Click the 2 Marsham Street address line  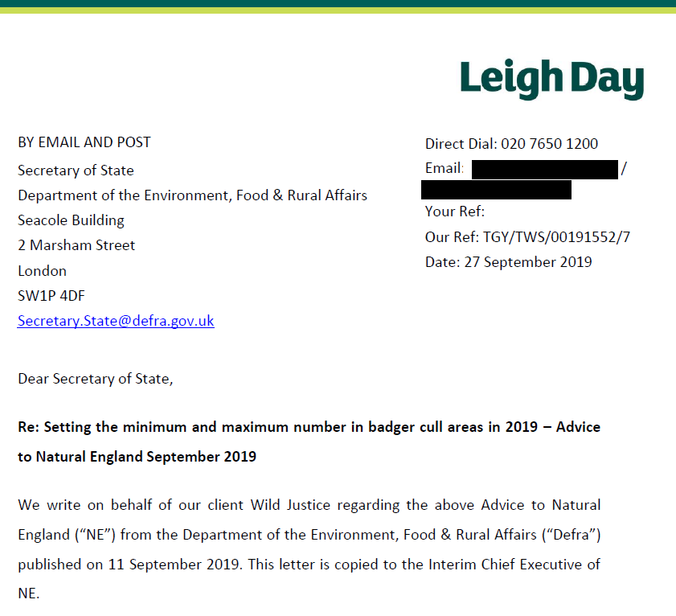(x=76, y=245)
